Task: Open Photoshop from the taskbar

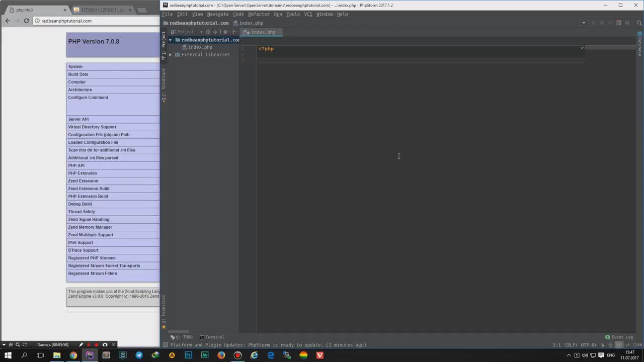Action: [x=188, y=355]
